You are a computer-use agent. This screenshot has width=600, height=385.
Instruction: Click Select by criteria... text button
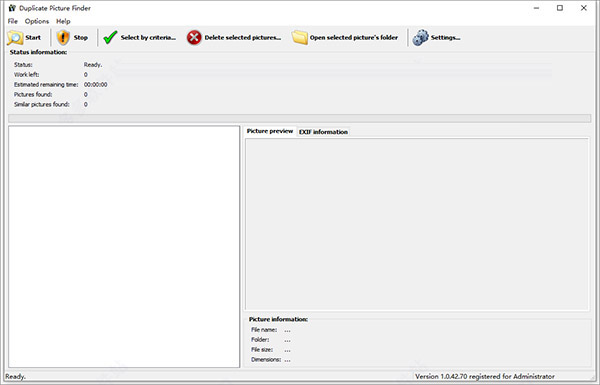click(x=148, y=38)
